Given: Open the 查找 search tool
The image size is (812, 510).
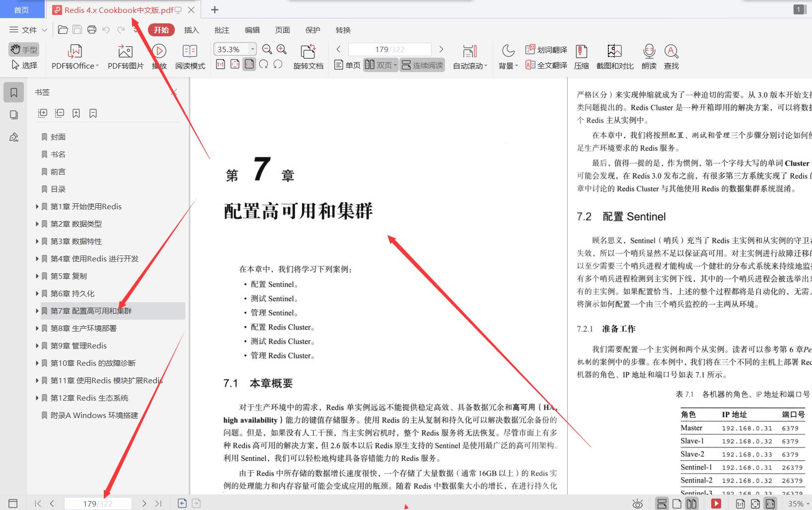Looking at the screenshot, I should coord(671,57).
